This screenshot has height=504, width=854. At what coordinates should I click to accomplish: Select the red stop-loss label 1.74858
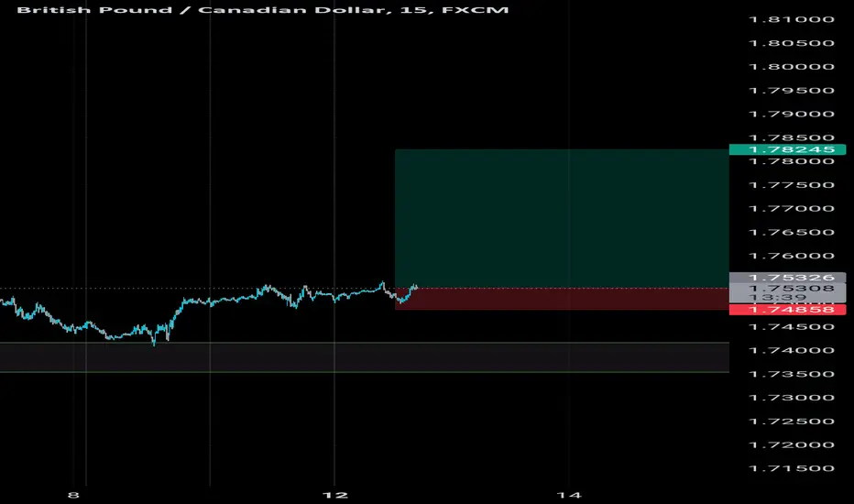(787, 310)
